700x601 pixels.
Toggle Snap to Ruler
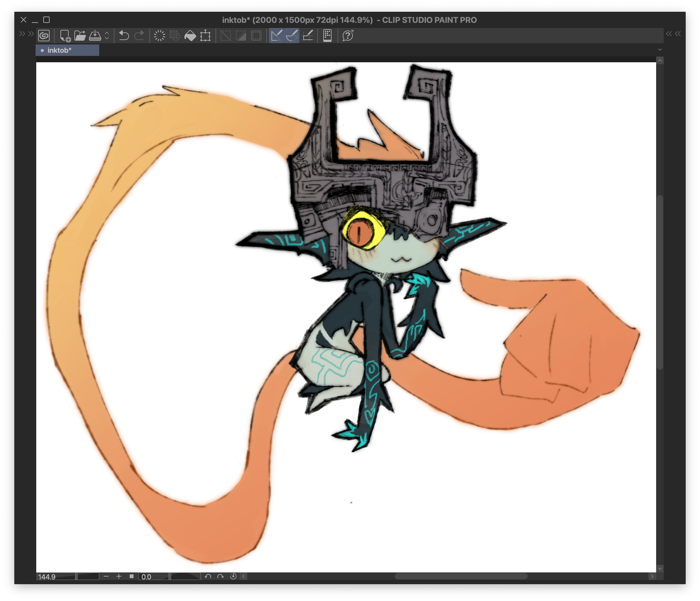tap(276, 36)
